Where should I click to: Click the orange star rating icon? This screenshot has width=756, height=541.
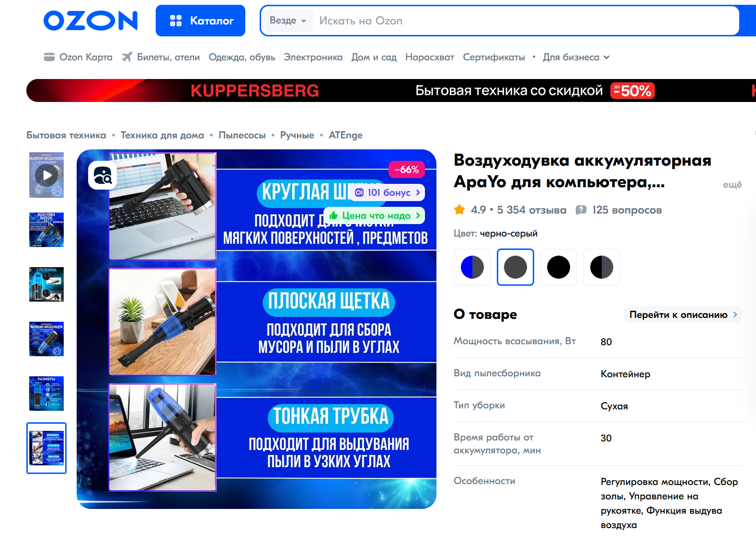coord(459,210)
